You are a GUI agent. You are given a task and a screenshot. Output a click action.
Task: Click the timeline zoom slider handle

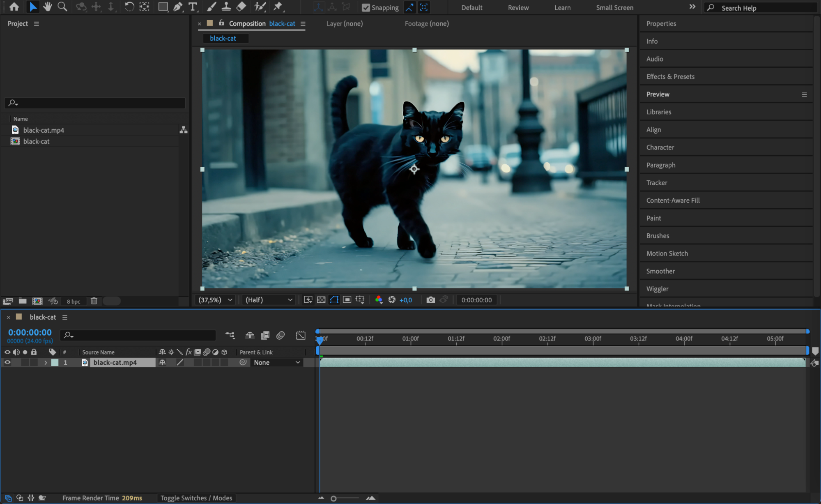point(333,498)
